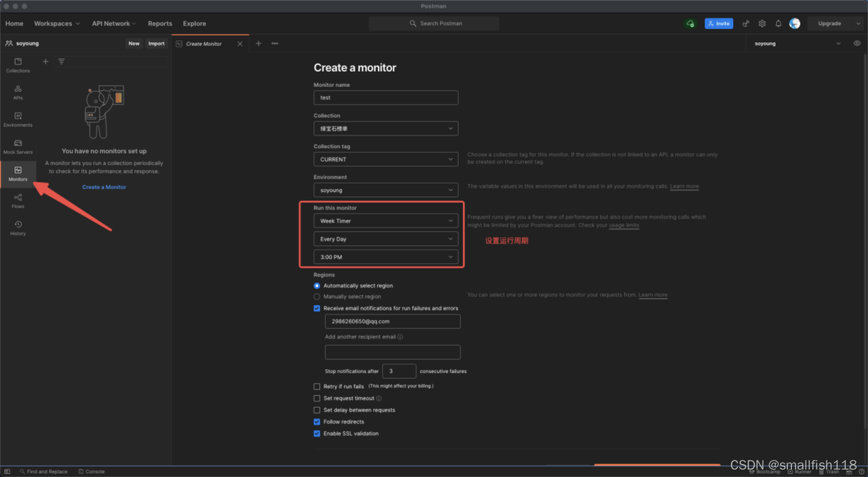Go to Home
Viewport: 868px width, 477px height.
[x=14, y=23]
